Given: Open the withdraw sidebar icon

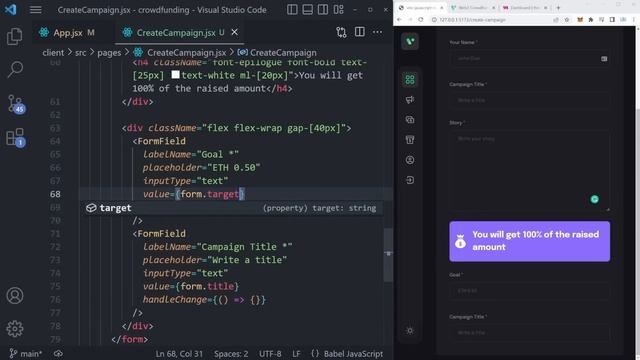Looking at the screenshot, I should (x=410, y=140).
